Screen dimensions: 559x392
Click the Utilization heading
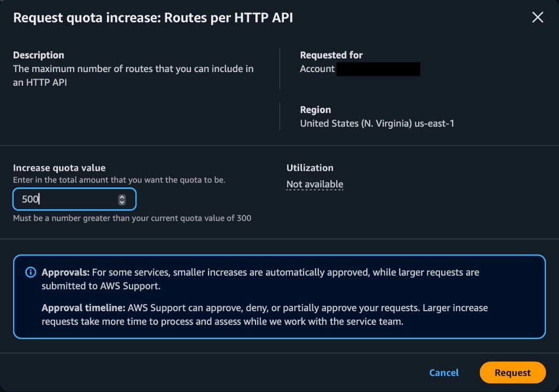click(x=310, y=168)
